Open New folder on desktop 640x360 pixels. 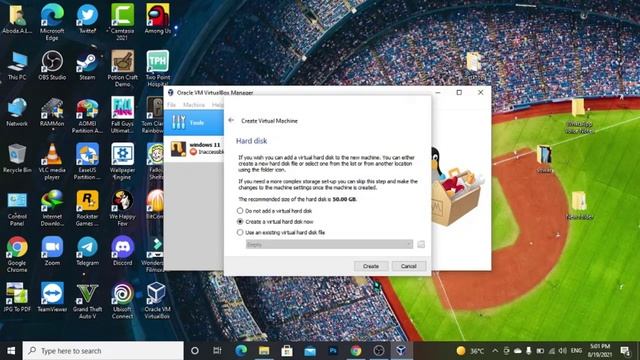[x=579, y=205]
